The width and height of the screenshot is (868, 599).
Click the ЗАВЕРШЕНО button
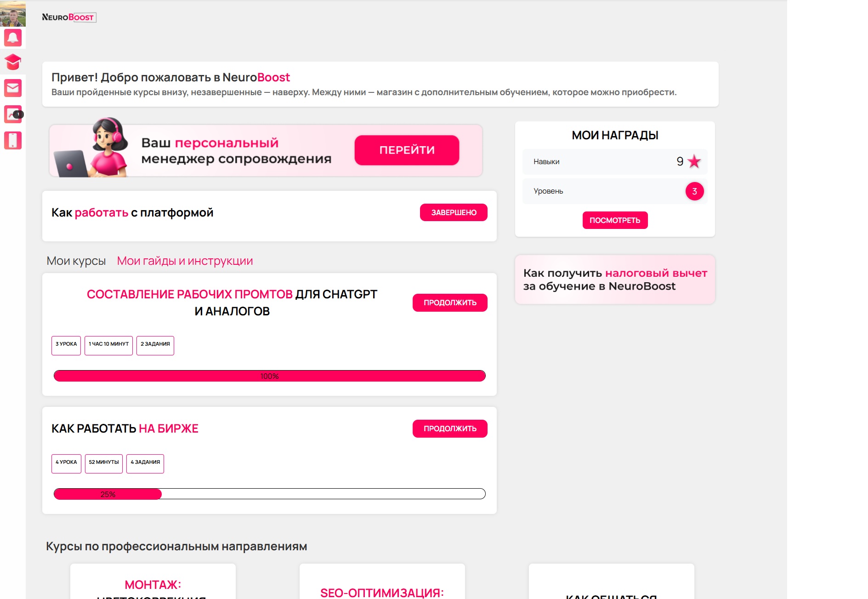pos(454,212)
